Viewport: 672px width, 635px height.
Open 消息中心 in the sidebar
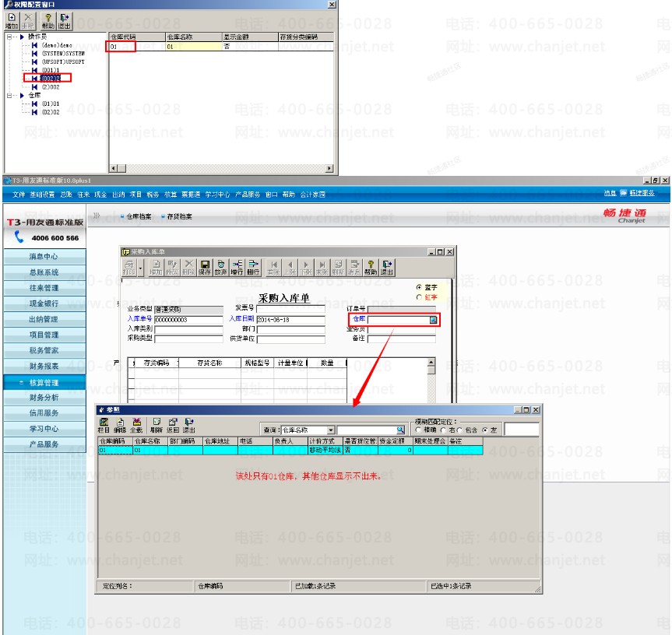pyautogui.click(x=44, y=257)
